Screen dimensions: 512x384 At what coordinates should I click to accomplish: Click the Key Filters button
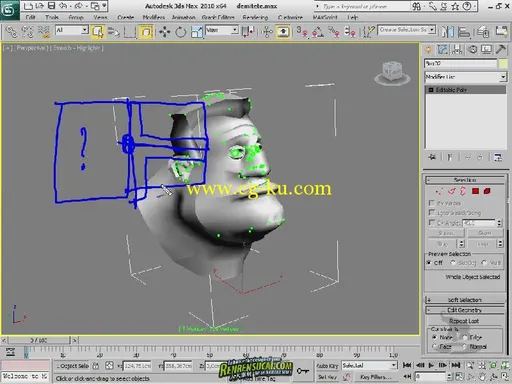[375, 377]
